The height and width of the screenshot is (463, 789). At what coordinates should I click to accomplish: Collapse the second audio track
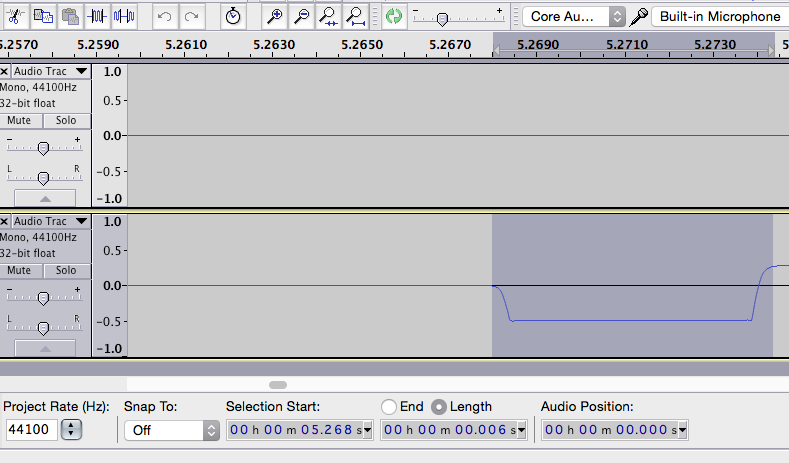(x=43, y=348)
